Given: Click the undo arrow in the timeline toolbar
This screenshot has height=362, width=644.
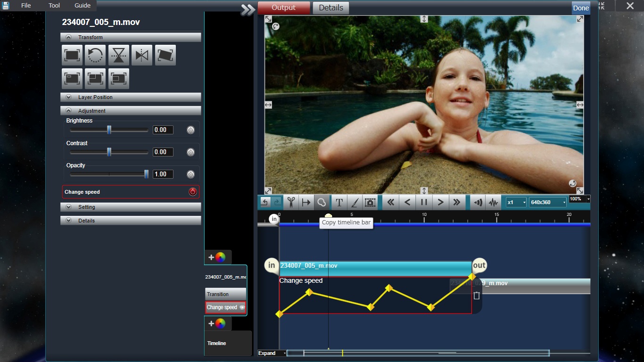Looking at the screenshot, I should pos(264,203).
